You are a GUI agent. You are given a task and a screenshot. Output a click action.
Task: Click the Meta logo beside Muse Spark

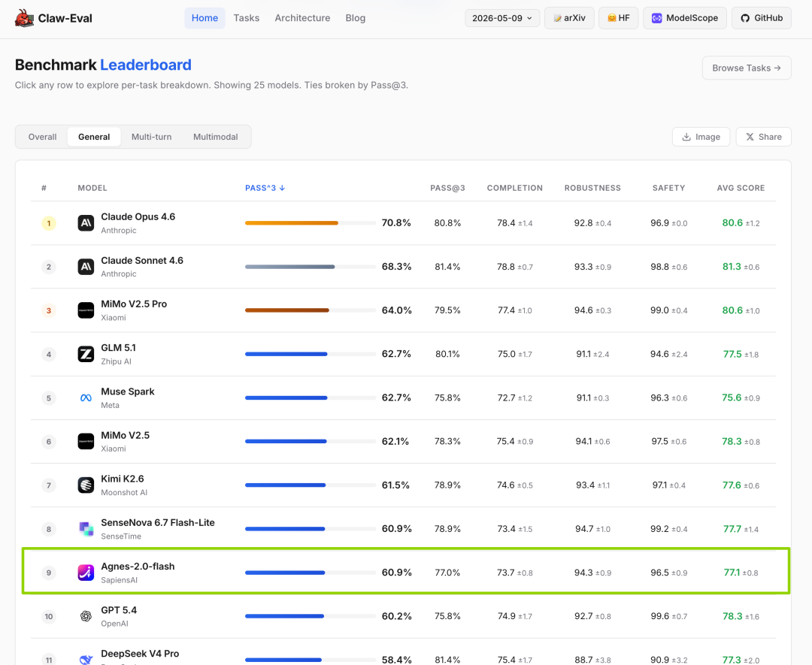[x=86, y=398]
